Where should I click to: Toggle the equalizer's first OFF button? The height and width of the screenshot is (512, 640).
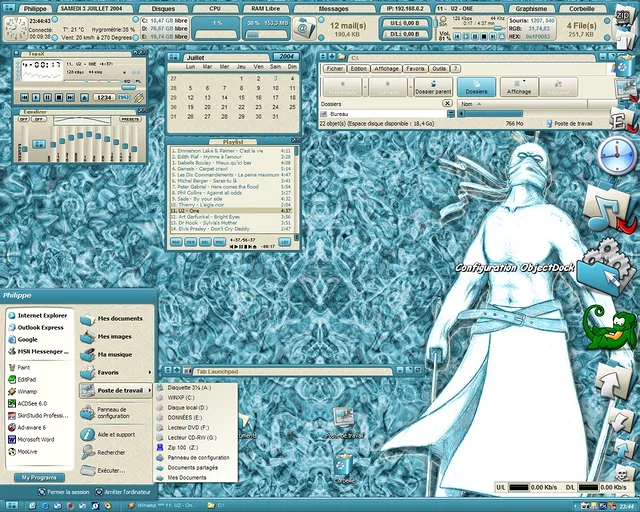point(24,119)
